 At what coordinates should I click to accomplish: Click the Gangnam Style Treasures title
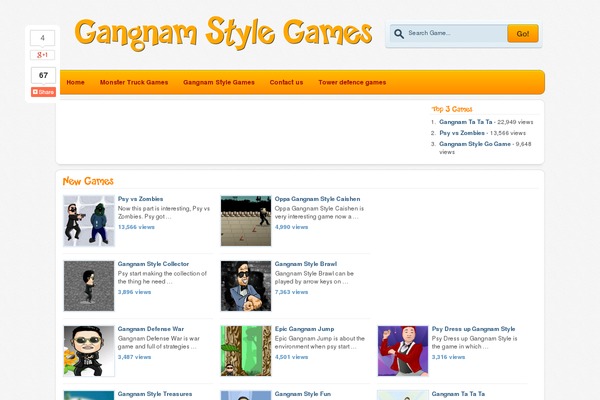point(155,394)
